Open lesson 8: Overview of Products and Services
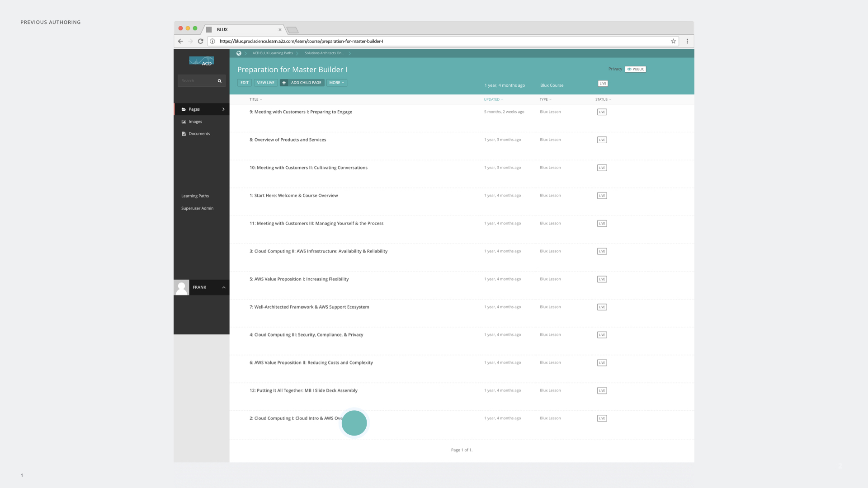 pyautogui.click(x=288, y=140)
